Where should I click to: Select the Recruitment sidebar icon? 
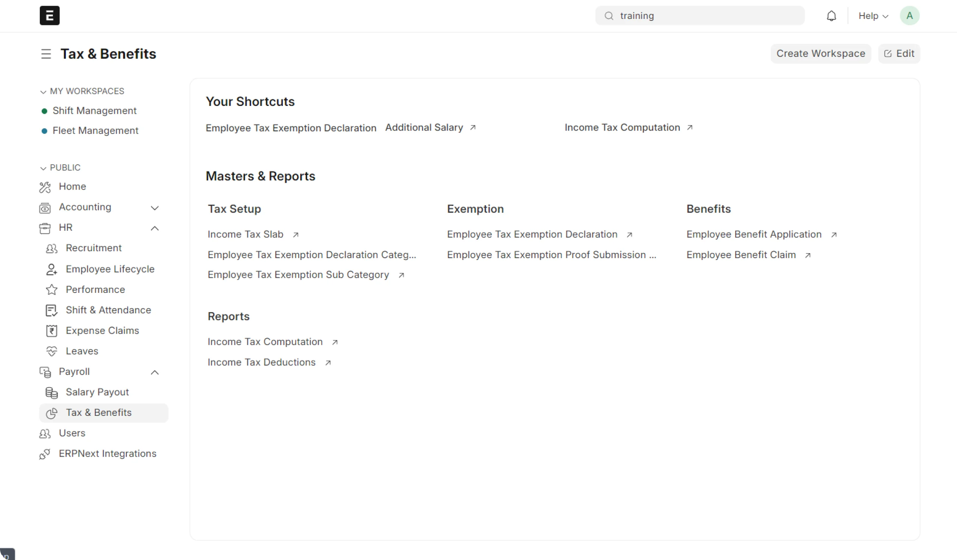tap(51, 248)
